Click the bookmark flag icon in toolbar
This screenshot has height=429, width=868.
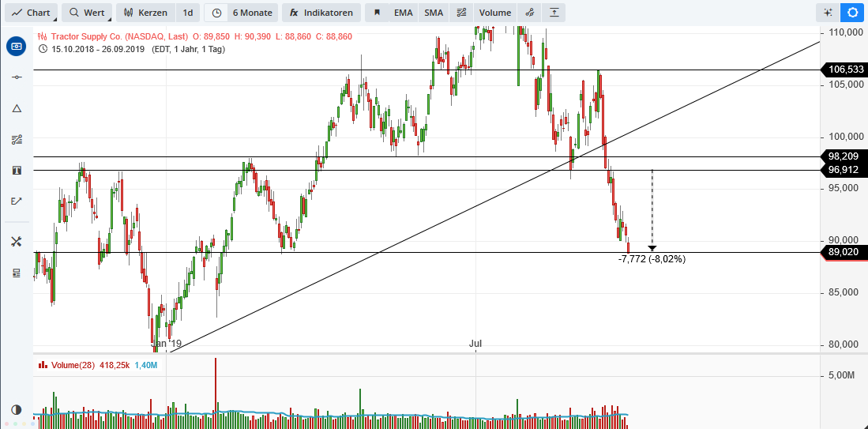tap(377, 13)
